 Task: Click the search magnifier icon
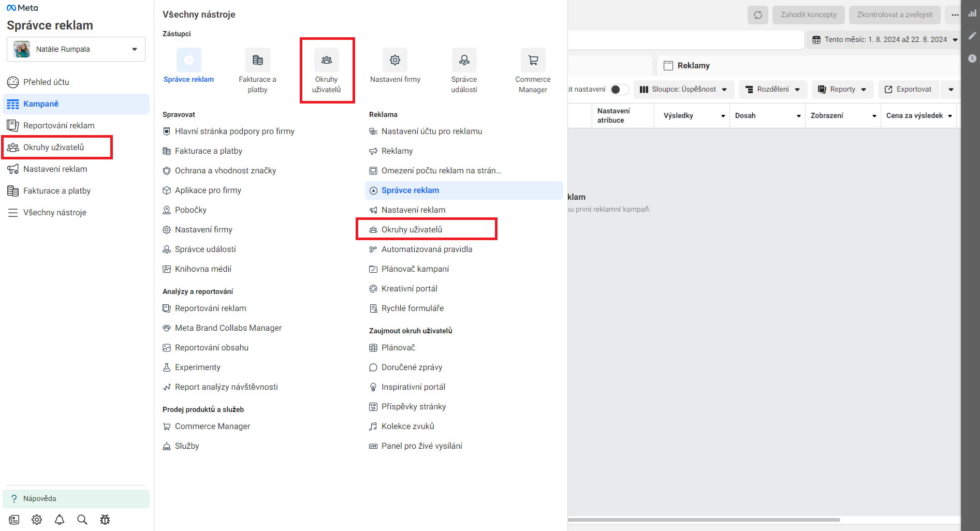82,520
